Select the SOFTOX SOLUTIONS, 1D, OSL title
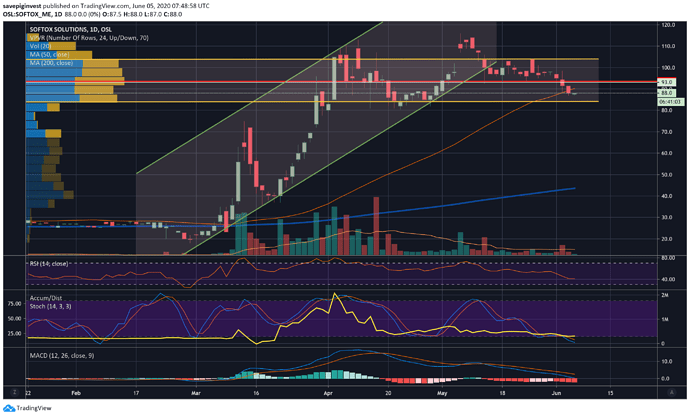Screen dimensions: 690x417 click(70, 29)
